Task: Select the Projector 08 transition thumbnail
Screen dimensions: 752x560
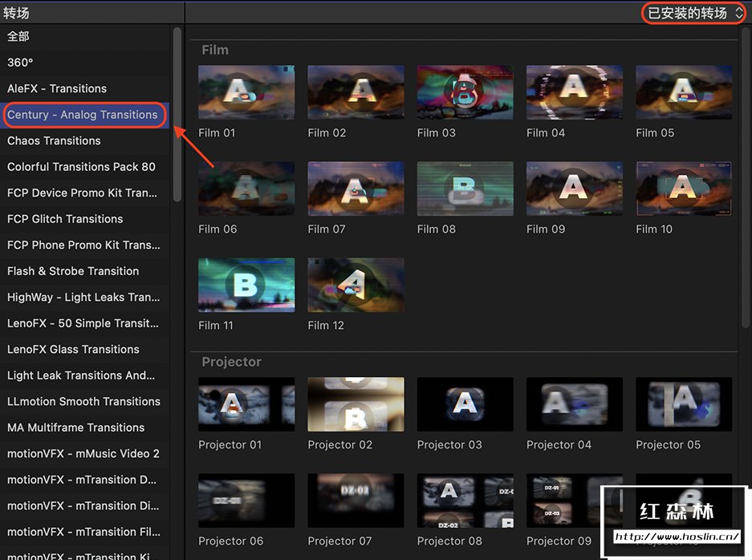Action: (465, 501)
